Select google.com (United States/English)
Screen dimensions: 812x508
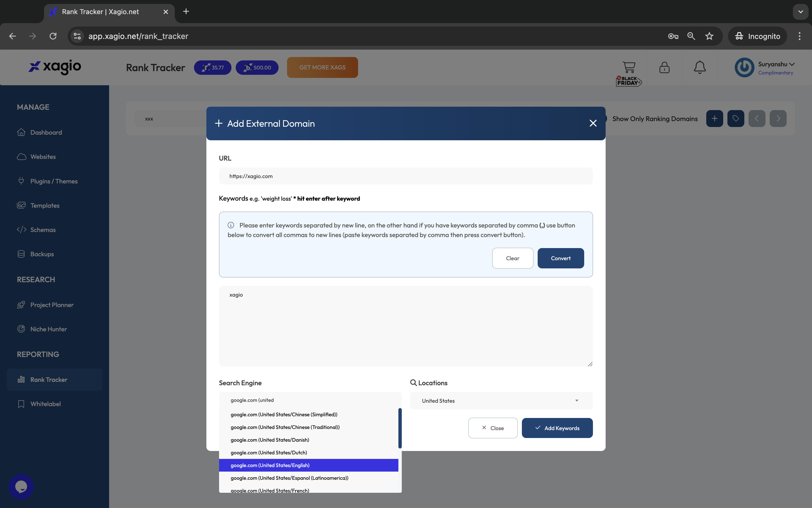tap(308, 465)
